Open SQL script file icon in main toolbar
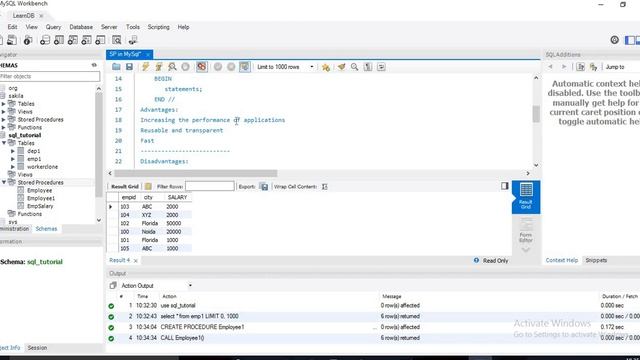The width and height of the screenshot is (640, 360). click(x=12, y=40)
